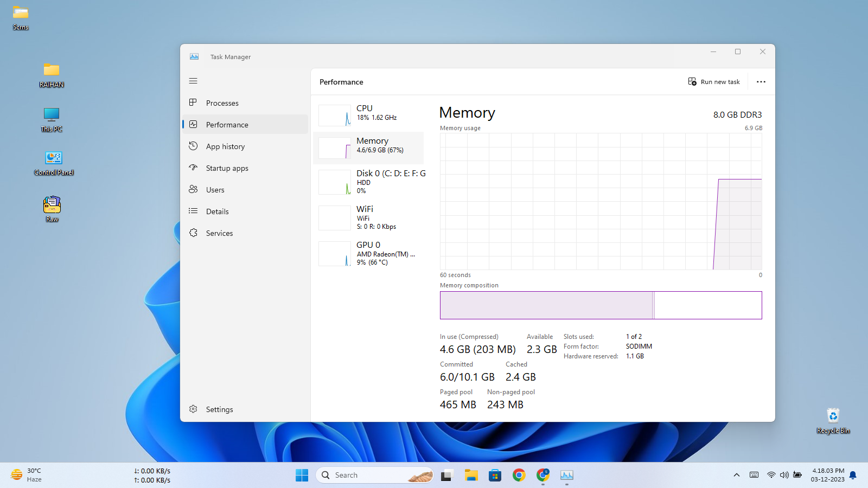This screenshot has width=868, height=488.
Task: Open notifications bell icon
Action: click(x=853, y=475)
